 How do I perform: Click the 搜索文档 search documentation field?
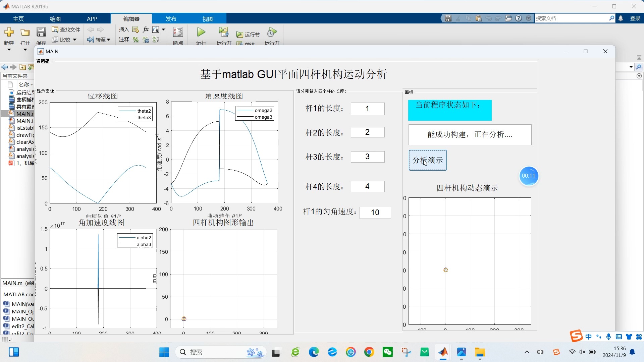click(x=572, y=18)
